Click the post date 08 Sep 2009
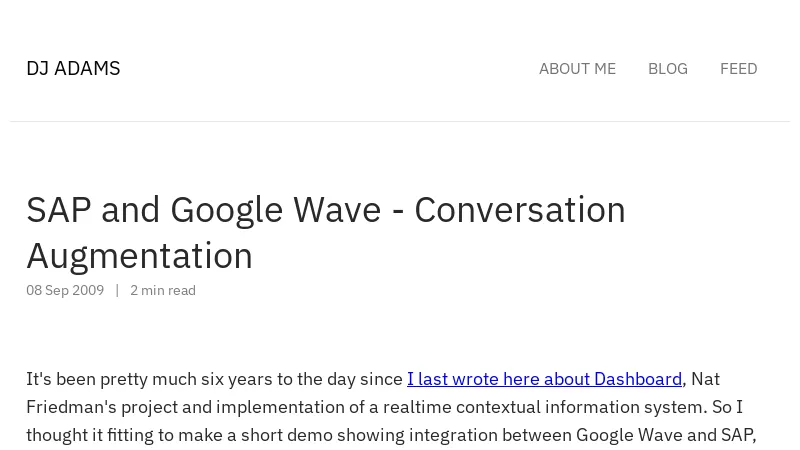The width and height of the screenshot is (800, 450). click(x=65, y=290)
